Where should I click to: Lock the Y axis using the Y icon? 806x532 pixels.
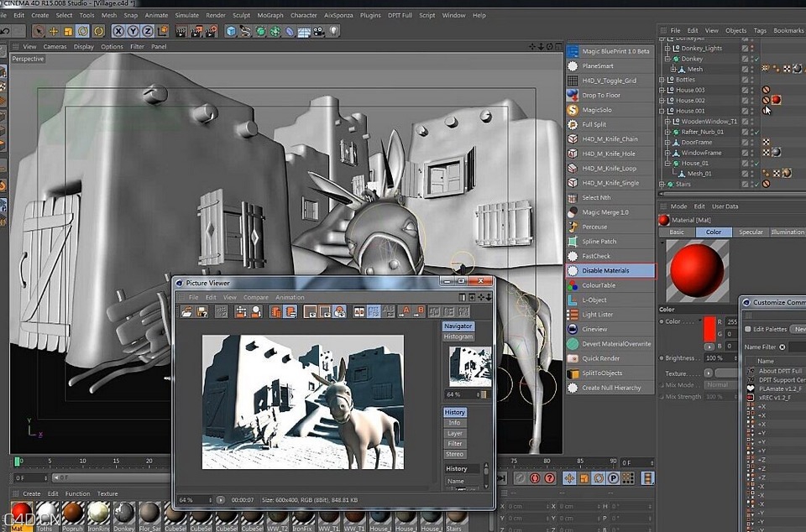click(x=133, y=29)
